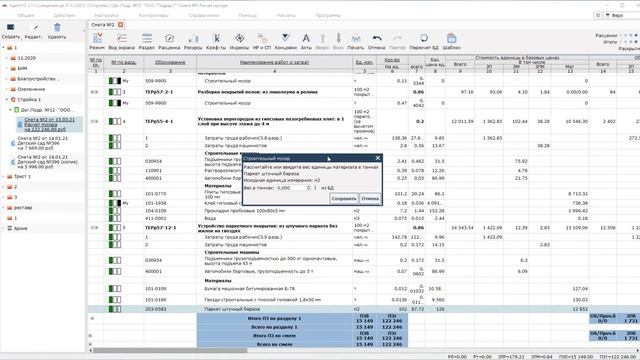640x360 pixels.
Task: Toggle status boxes in the ТЕРр55-4-1 row
Action: [115, 121]
